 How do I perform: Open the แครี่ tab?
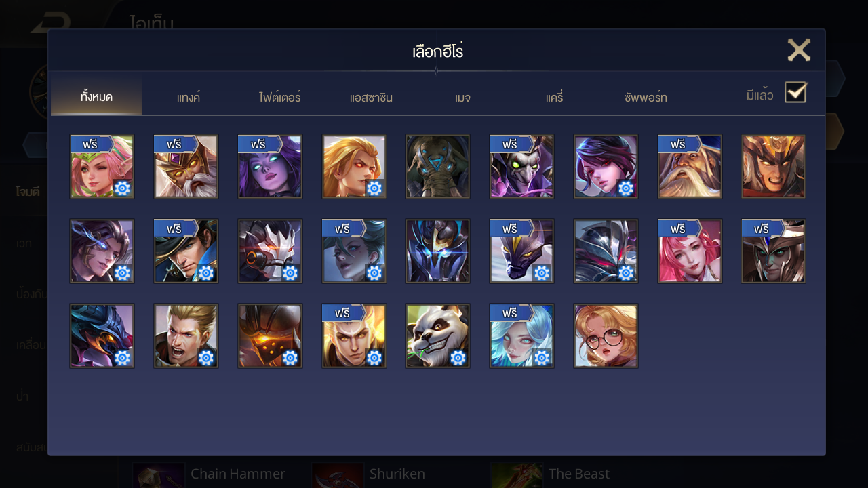click(554, 97)
